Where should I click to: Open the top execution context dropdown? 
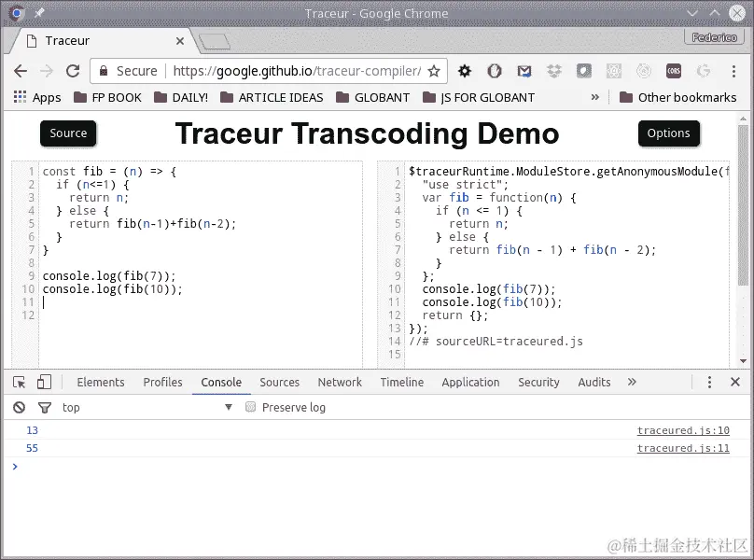(147, 408)
